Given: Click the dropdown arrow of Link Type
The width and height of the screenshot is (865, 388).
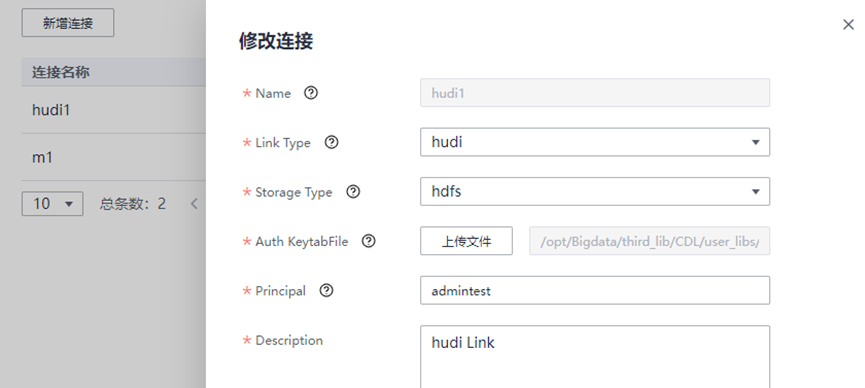Looking at the screenshot, I should coord(755,143).
